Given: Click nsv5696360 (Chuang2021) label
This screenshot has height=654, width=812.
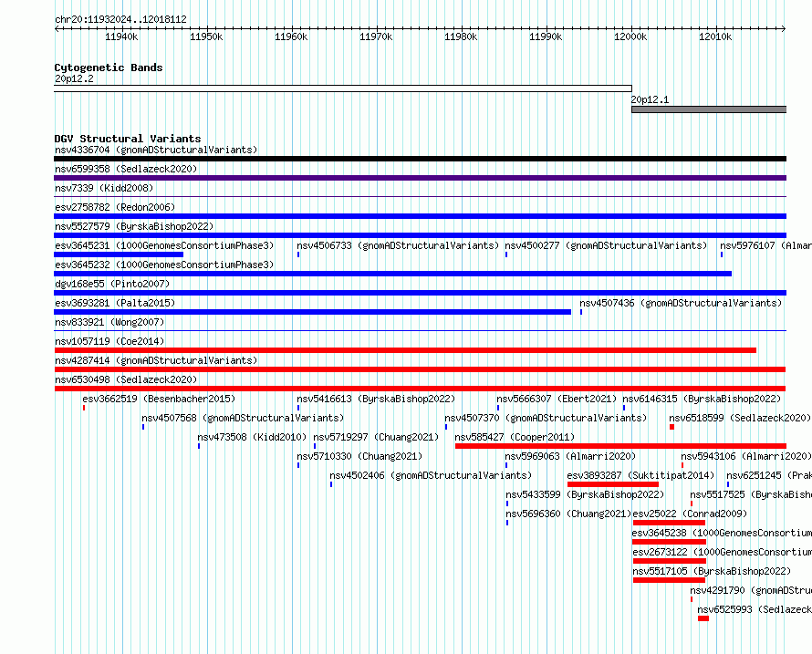Looking at the screenshot, I should (568, 514).
